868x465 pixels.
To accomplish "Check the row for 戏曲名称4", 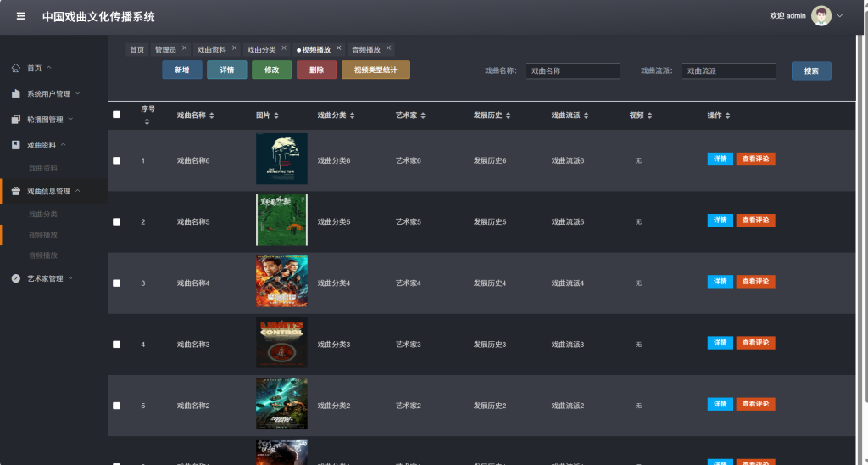I will (x=116, y=283).
